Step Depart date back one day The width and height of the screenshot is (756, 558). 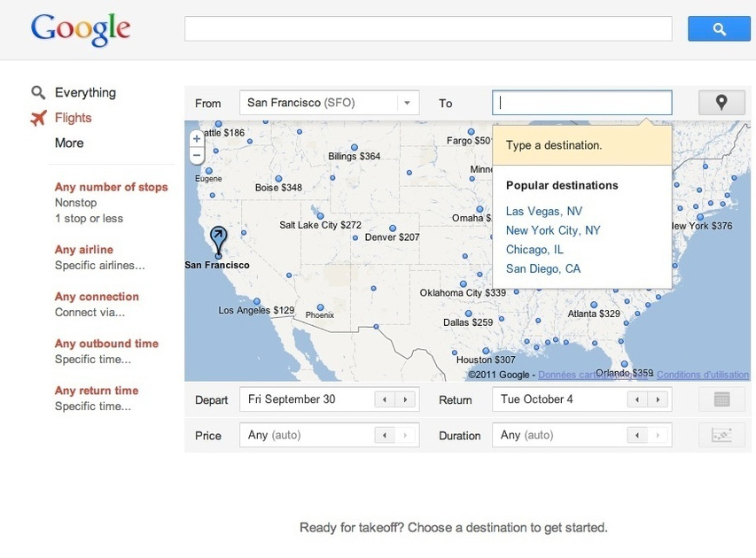[x=385, y=399]
